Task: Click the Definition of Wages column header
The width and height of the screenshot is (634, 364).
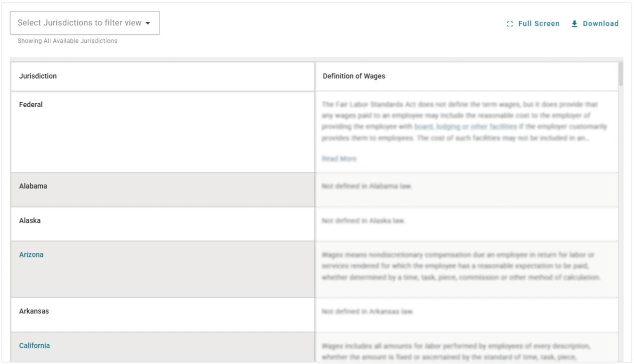Action: pyautogui.click(x=354, y=76)
